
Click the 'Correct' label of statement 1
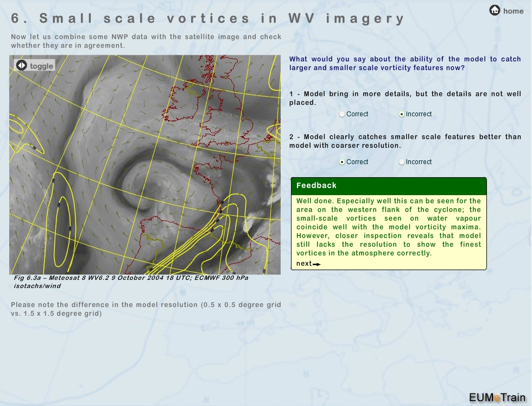(357, 114)
